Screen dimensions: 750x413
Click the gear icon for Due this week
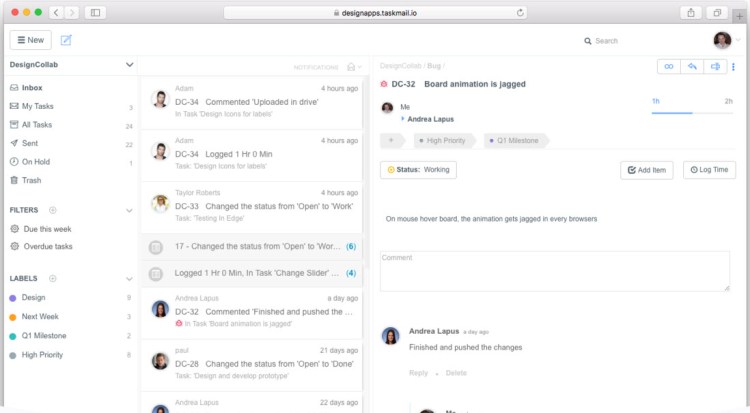[x=15, y=229]
